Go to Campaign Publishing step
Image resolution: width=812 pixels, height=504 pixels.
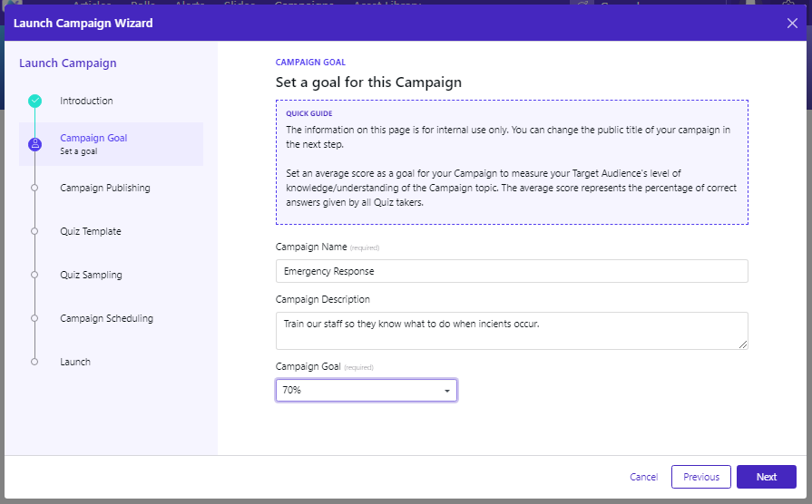click(x=105, y=188)
